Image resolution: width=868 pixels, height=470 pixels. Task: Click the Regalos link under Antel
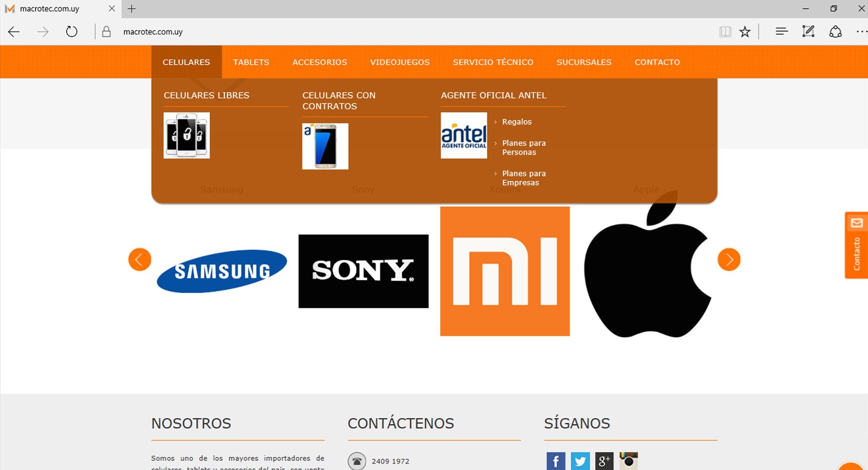point(517,122)
